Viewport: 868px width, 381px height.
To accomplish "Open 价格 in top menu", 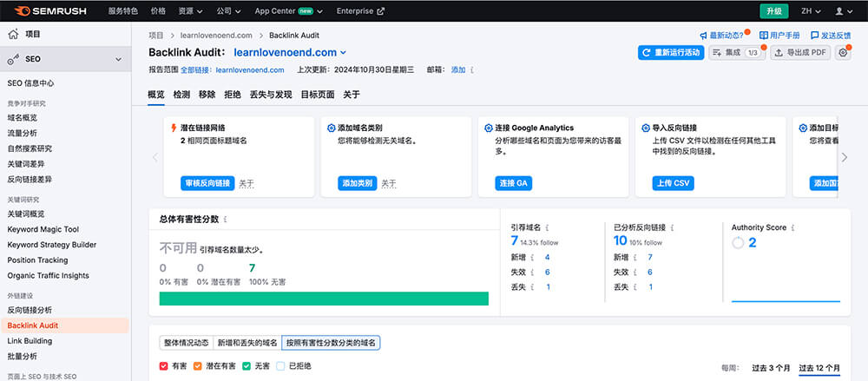I will pos(158,11).
